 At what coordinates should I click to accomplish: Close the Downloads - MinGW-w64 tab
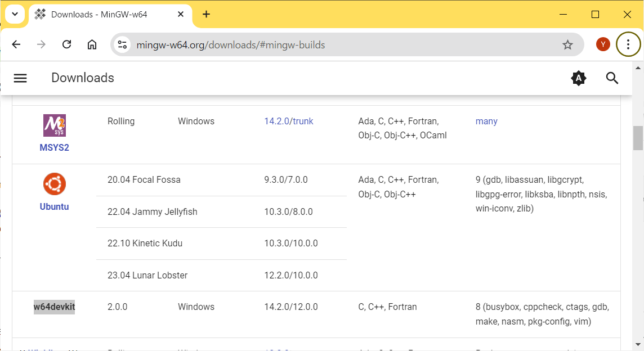tap(181, 15)
